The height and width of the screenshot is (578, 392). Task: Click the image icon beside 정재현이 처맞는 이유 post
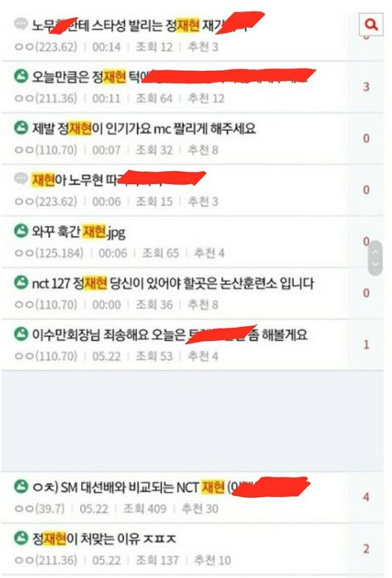point(21,538)
